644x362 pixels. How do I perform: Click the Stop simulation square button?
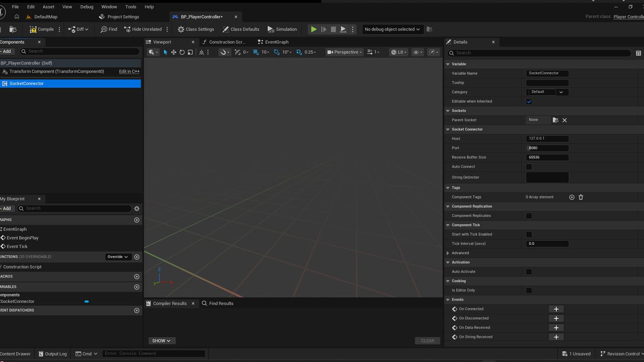click(333, 29)
